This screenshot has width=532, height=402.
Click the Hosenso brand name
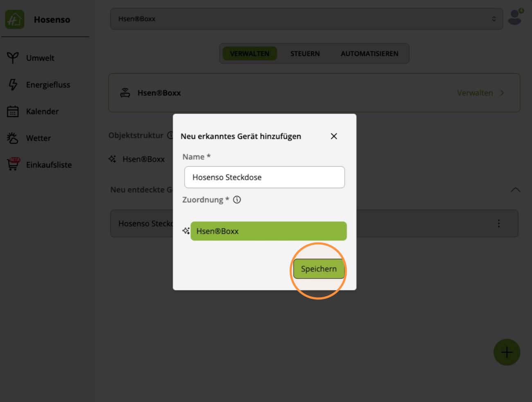(52, 20)
